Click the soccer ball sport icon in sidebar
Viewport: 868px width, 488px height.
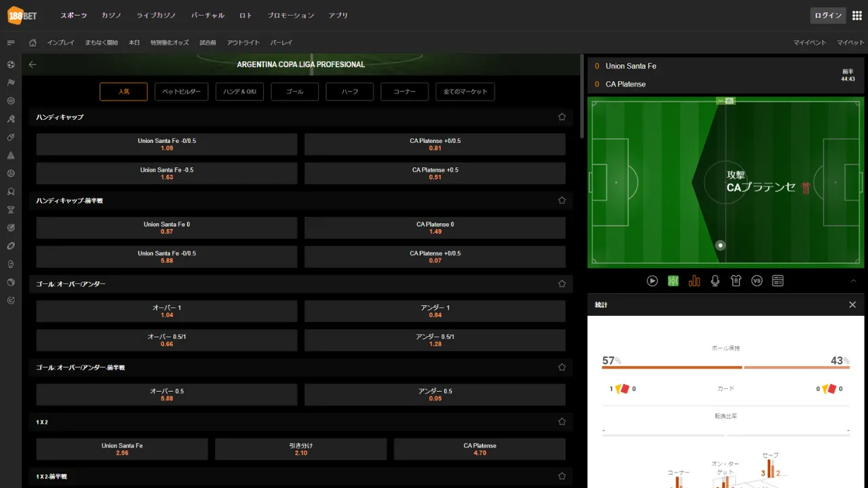pyautogui.click(x=11, y=64)
